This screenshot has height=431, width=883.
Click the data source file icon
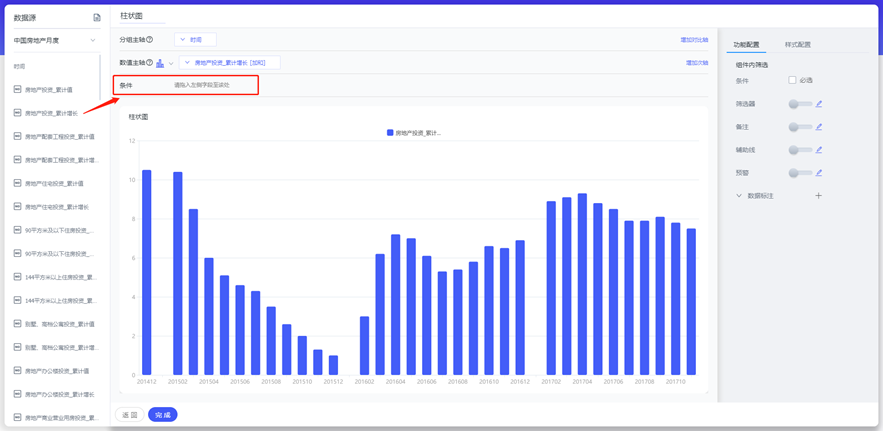click(97, 18)
